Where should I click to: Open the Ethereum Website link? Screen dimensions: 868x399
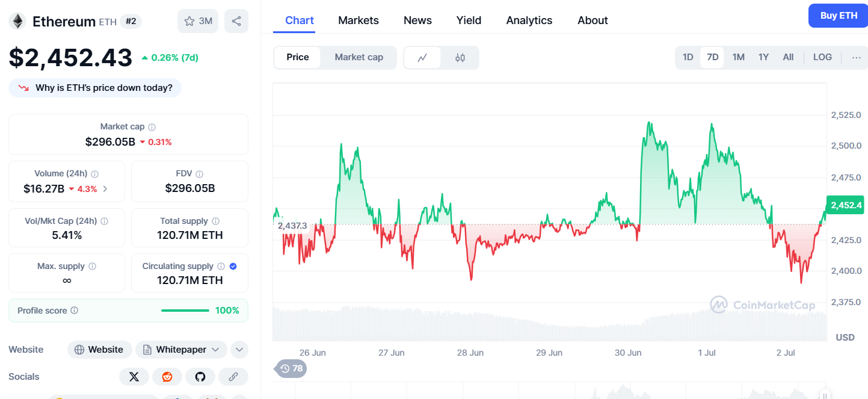99,350
